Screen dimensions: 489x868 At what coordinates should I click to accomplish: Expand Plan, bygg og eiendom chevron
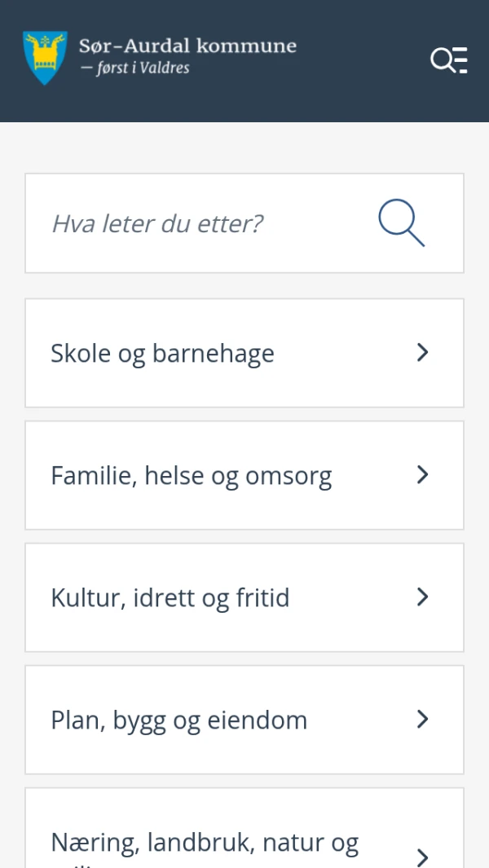(422, 720)
